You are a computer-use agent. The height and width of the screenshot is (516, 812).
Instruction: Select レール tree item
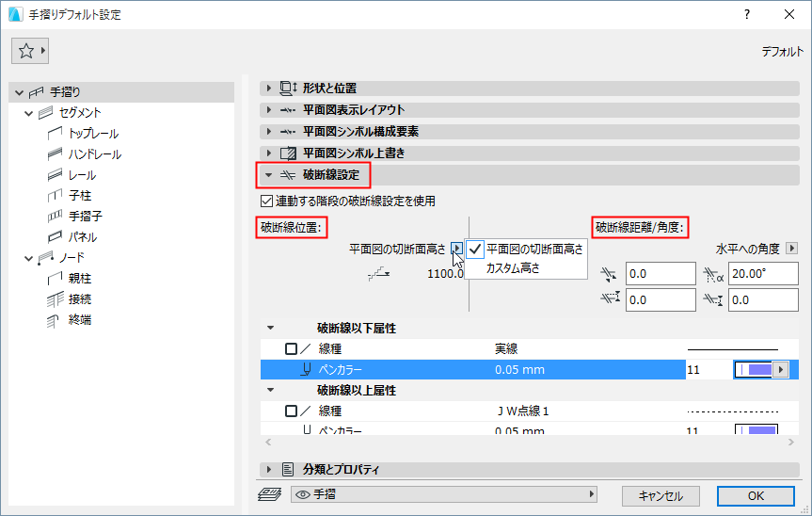coord(82,175)
